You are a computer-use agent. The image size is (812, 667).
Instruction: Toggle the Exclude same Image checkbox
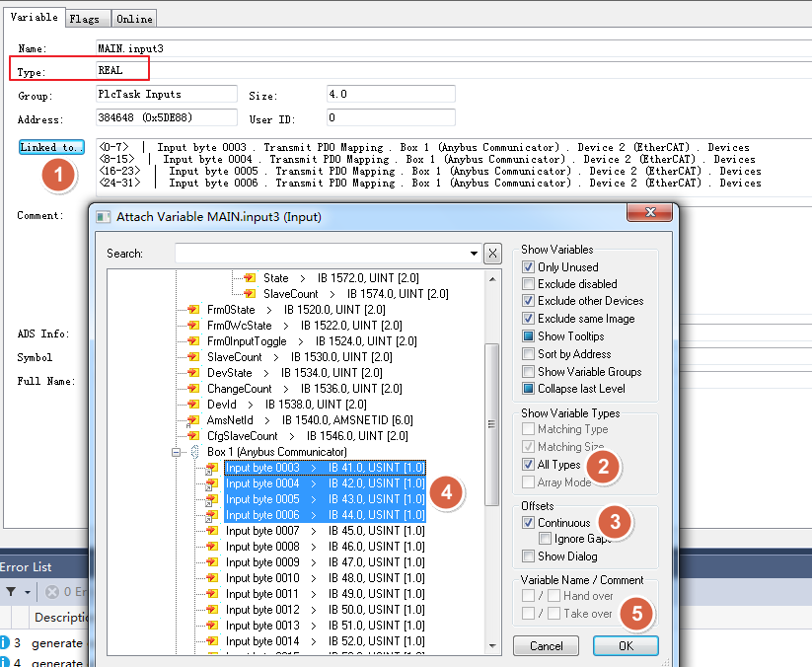tap(528, 319)
